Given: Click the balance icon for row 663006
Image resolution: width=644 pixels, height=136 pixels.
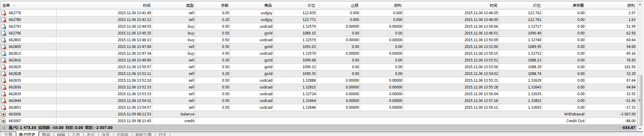Looking at the screenshot, I should pyautogui.click(x=4, y=114).
